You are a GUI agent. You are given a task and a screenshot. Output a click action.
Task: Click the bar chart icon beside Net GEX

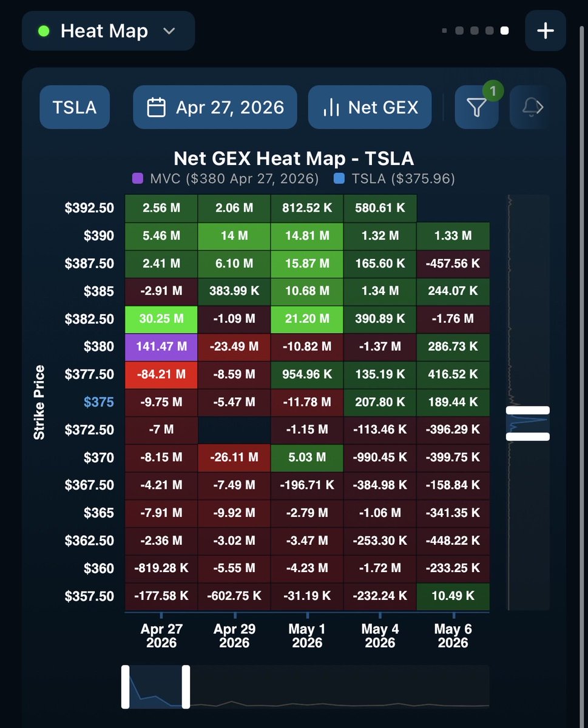pyautogui.click(x=331, y=108)
